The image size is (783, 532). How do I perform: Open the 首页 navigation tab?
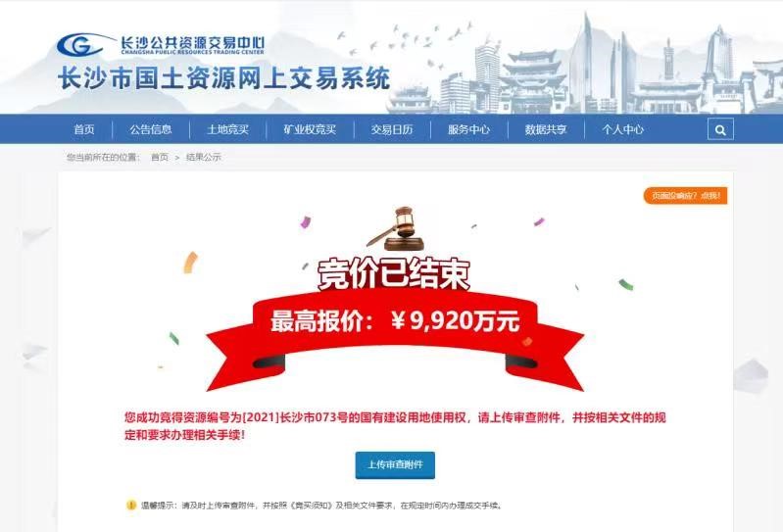[x=84, y=129]
